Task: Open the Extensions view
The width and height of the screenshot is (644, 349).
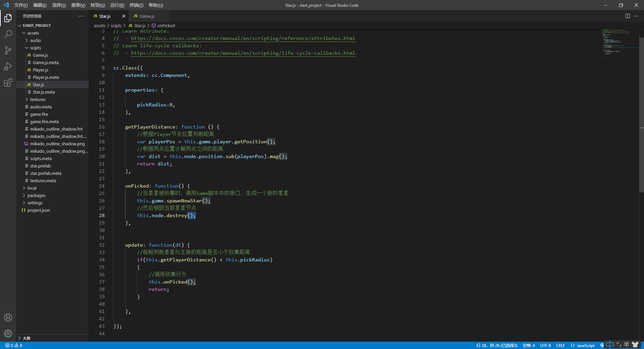Action: (x=8, y=83)
